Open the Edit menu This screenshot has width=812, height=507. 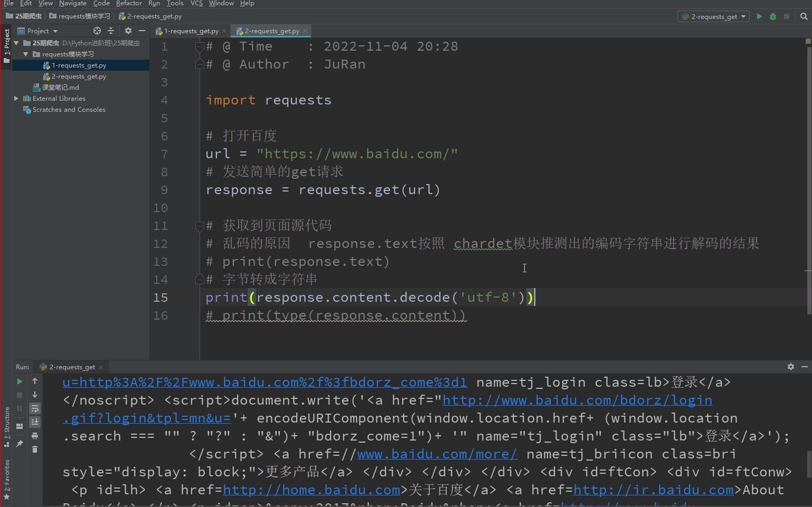[26, 3]
